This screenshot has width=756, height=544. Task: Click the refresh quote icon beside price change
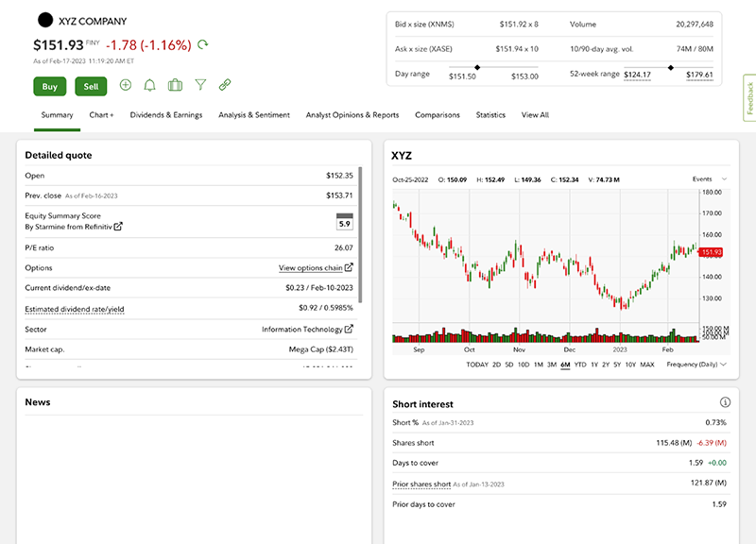pyautogui.click(x=203, y=44)
